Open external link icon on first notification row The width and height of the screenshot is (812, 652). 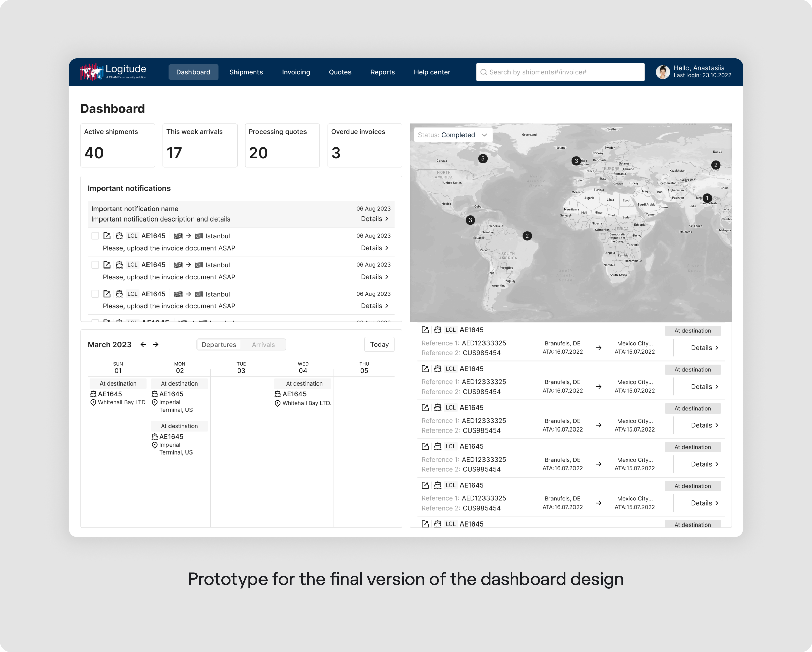click(x=107, y=236)
